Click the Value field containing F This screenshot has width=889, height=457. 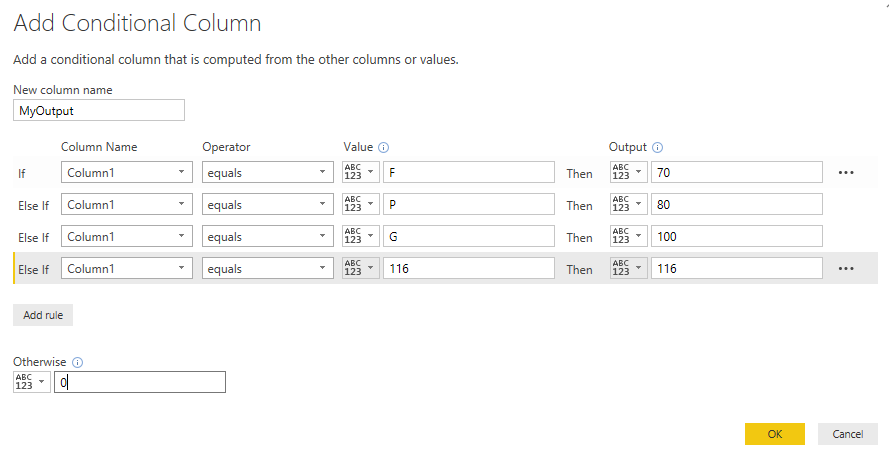coord(469,172)
